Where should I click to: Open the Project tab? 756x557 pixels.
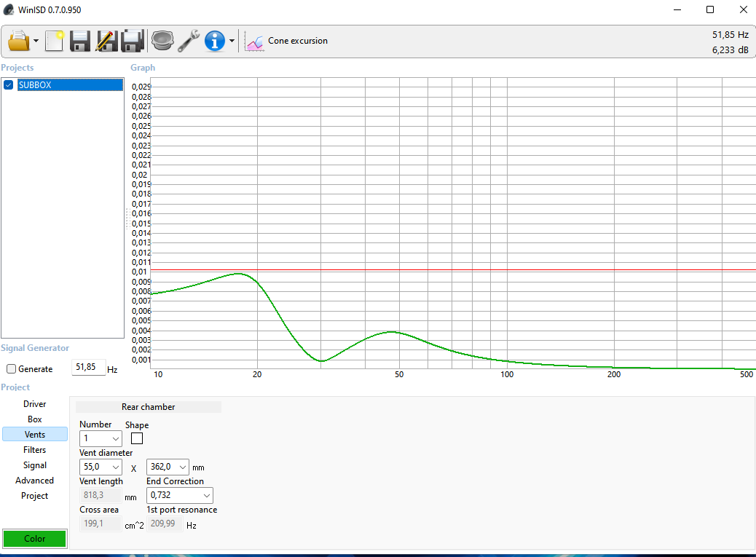coord(35,496)
